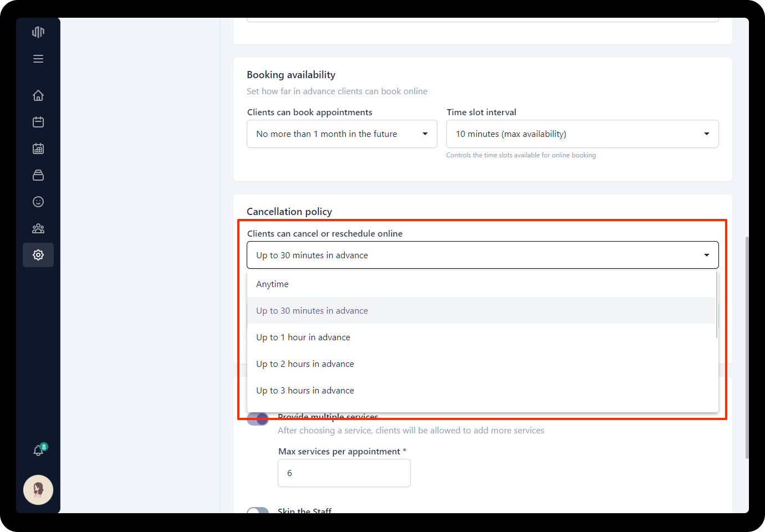The width and height of the screenshot is (765, 532).
Task: Open the hamburger menu in sidebar
Action: (38, 59)
